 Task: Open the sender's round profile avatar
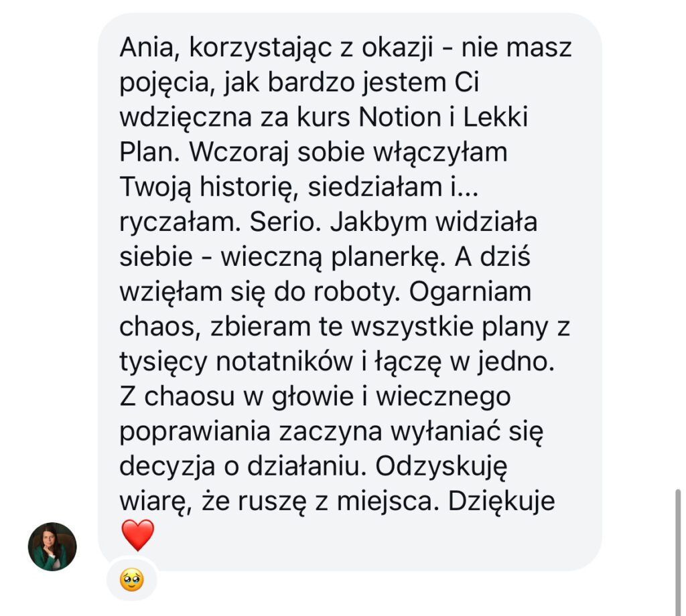[52, 546]
